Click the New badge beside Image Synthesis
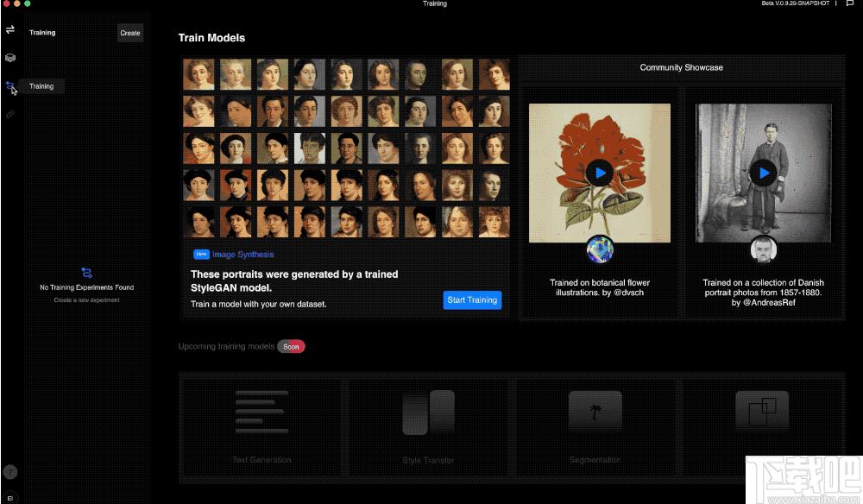 coord(201,255)
